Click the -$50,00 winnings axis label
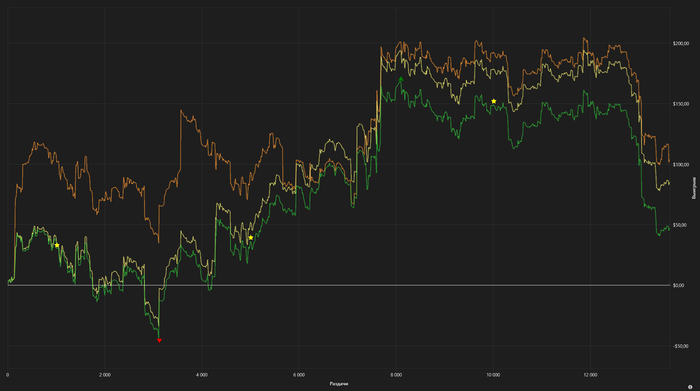This screenshot has height=391, width=700. point(680,346)
